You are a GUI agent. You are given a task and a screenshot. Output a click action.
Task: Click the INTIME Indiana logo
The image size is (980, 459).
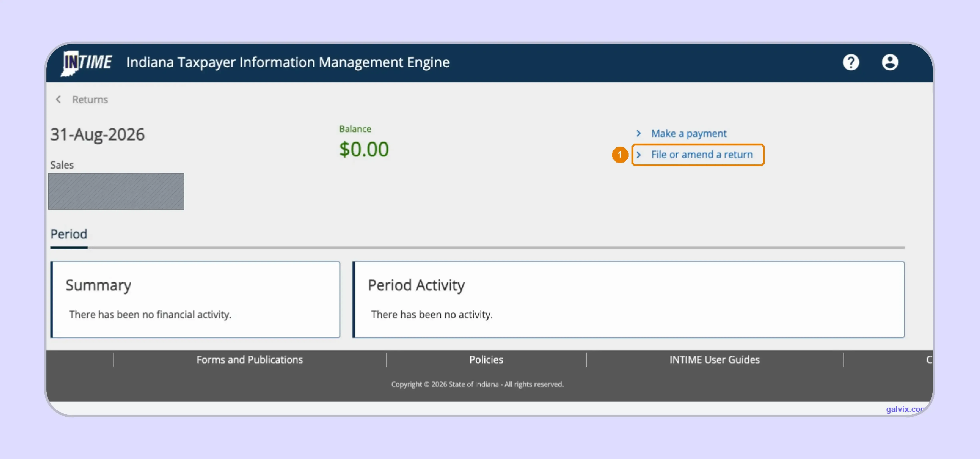point(86,63)
